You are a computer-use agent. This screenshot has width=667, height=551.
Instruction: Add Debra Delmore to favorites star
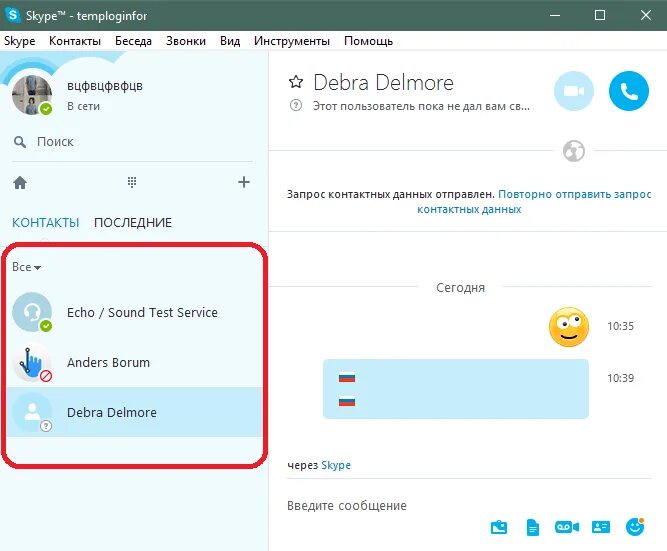pos(296,82)
